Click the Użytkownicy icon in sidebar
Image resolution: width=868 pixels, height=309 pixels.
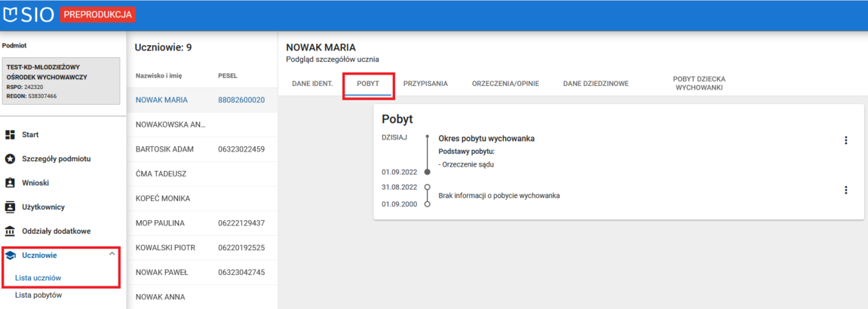point(9,207)
